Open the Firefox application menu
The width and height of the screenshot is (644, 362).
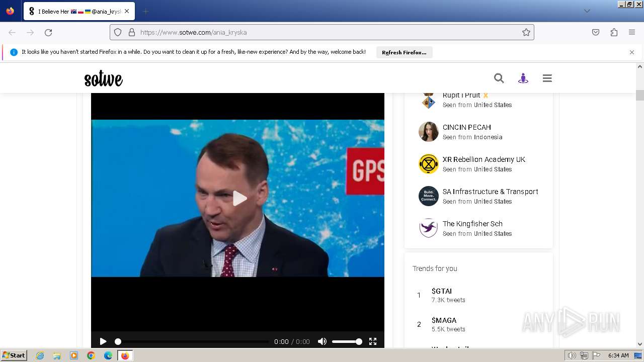(x=632, y=32)
